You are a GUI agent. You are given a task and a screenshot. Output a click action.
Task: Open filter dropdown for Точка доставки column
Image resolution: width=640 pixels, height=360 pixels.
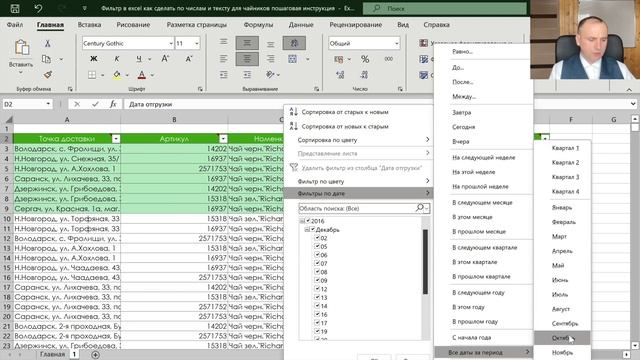(x=116, y=139)
